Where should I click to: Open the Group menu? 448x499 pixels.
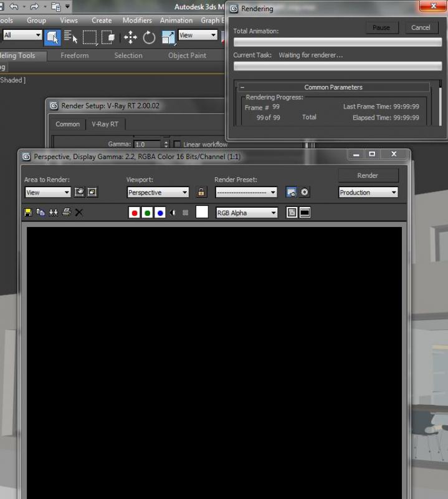pos(36,21)
